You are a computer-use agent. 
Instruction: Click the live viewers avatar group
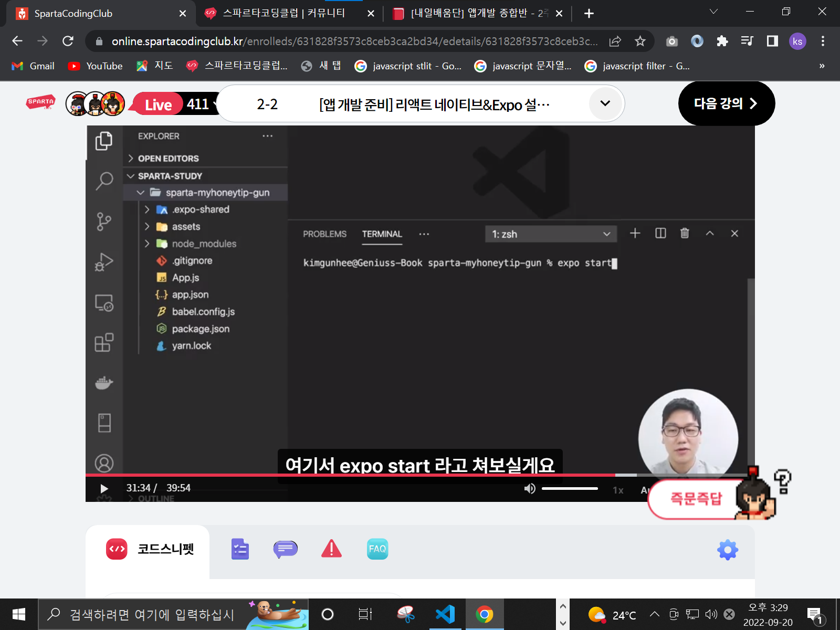[x=95, y=103]
